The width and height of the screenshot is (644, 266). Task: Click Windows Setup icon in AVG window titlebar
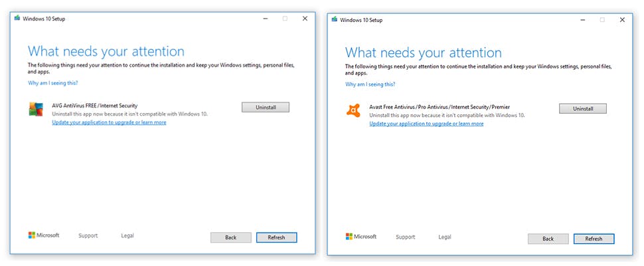tap(17, 18)
